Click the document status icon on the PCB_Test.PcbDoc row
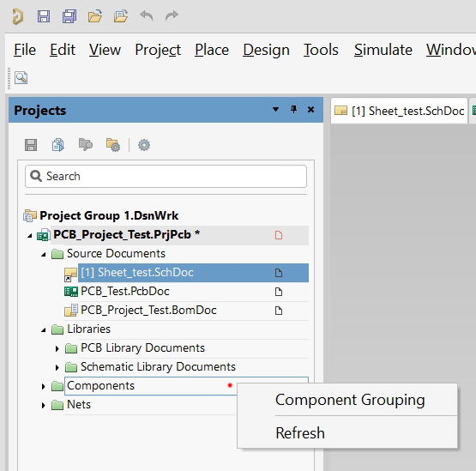Screen dimensions: 476x471 [279, 292]
